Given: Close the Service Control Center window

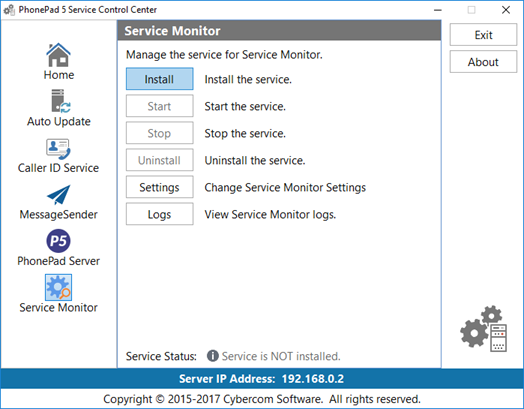Looking at the screenshot, I should [506, 10].
